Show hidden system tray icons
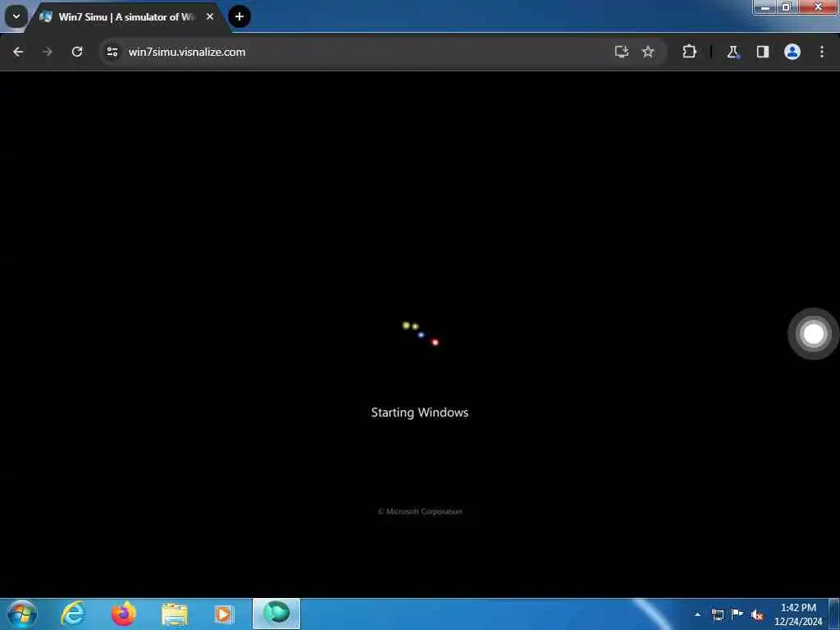The height and width of the screenshot is (630, 840). click(697, 614)
